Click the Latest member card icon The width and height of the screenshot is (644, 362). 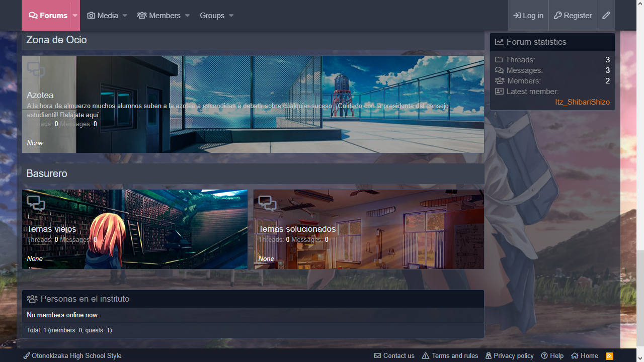499,92
